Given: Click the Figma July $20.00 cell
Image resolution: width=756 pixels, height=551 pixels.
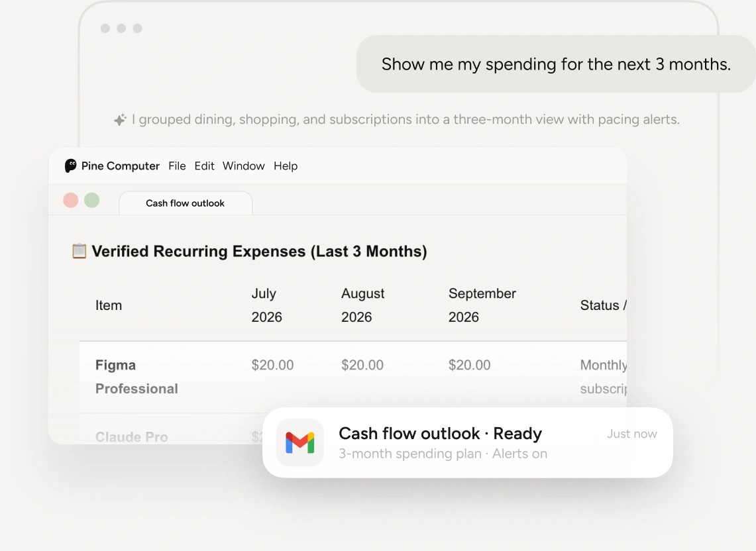Looking at the screenshot, I should pyautogui.click(x=272, y=365).
